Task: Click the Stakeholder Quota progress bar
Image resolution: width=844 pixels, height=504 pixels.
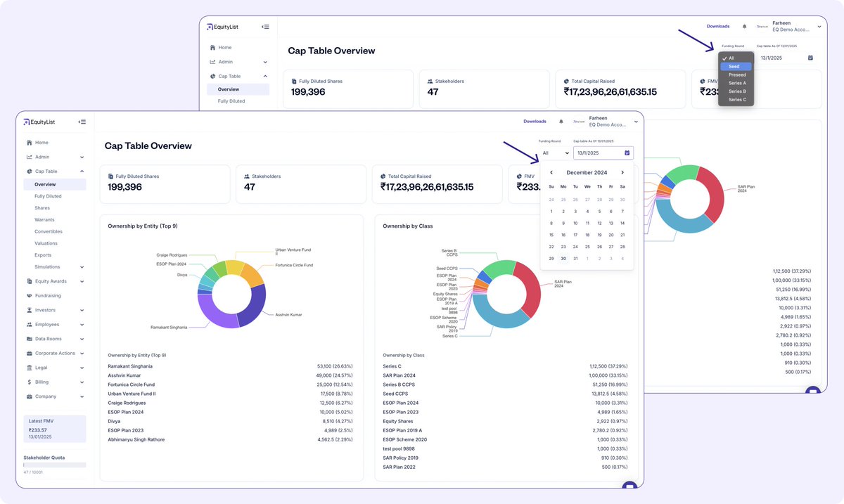Action: [x=54, y=465]
